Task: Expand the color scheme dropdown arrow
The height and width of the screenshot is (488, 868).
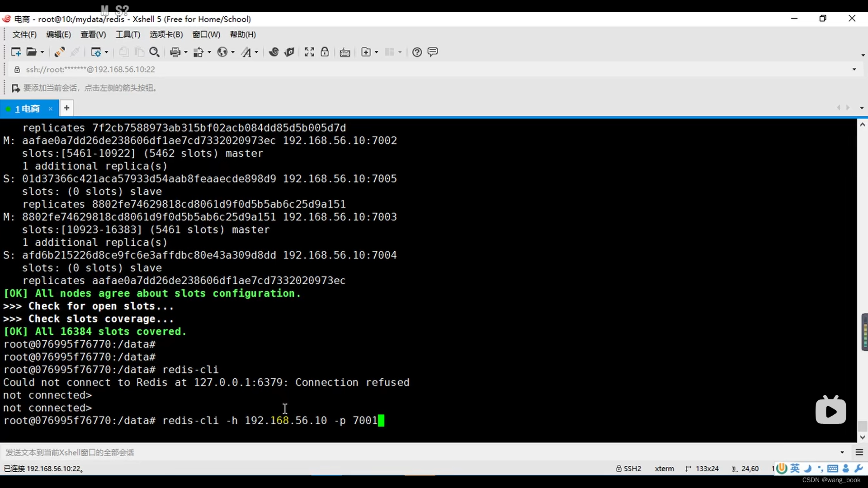Action: [x=209, y=52]
